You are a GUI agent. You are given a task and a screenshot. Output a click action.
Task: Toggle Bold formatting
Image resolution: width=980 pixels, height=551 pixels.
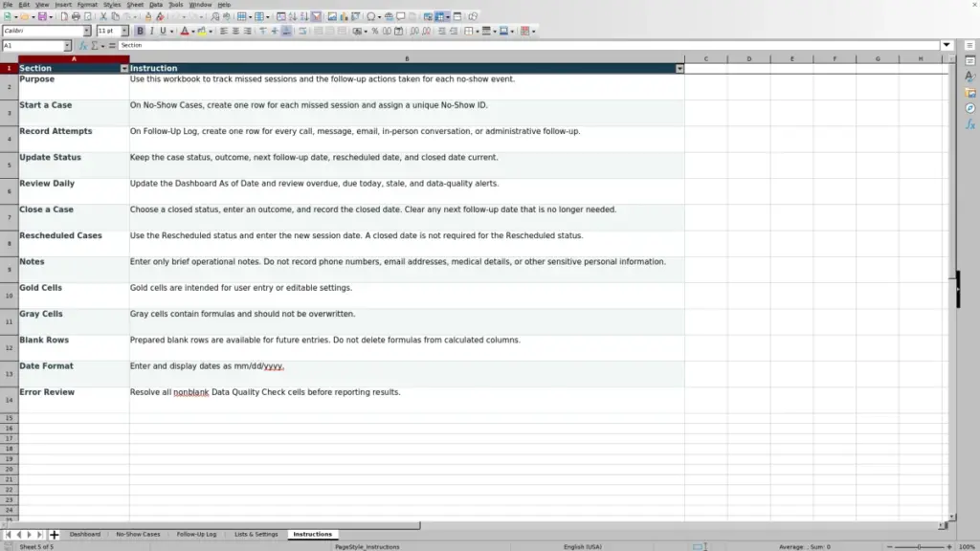click(x=140, y=32)
